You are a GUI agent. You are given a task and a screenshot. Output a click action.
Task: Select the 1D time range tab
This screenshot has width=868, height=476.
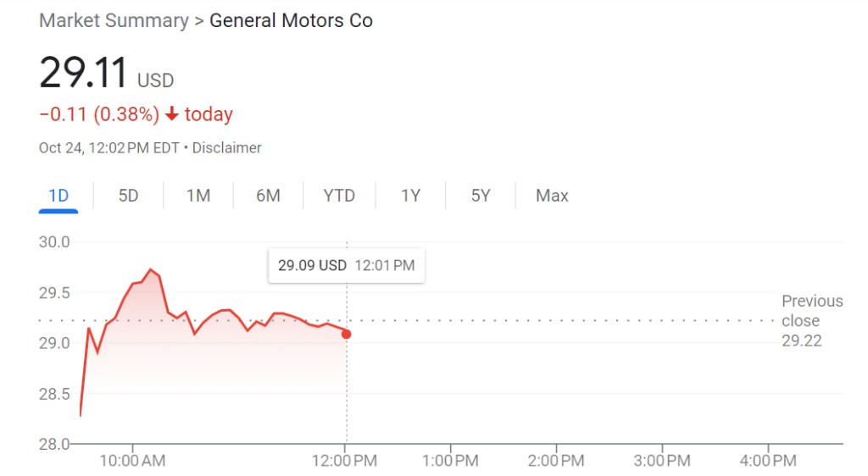58,196
